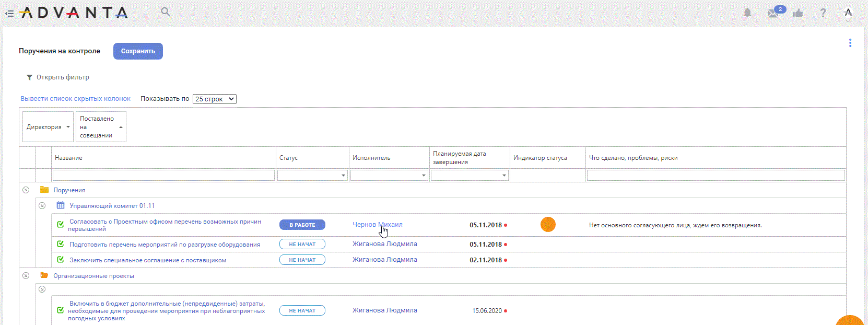
Task: Open task Подготовить перечень мероприятий по разгрузке
Action: click(165, 245)
